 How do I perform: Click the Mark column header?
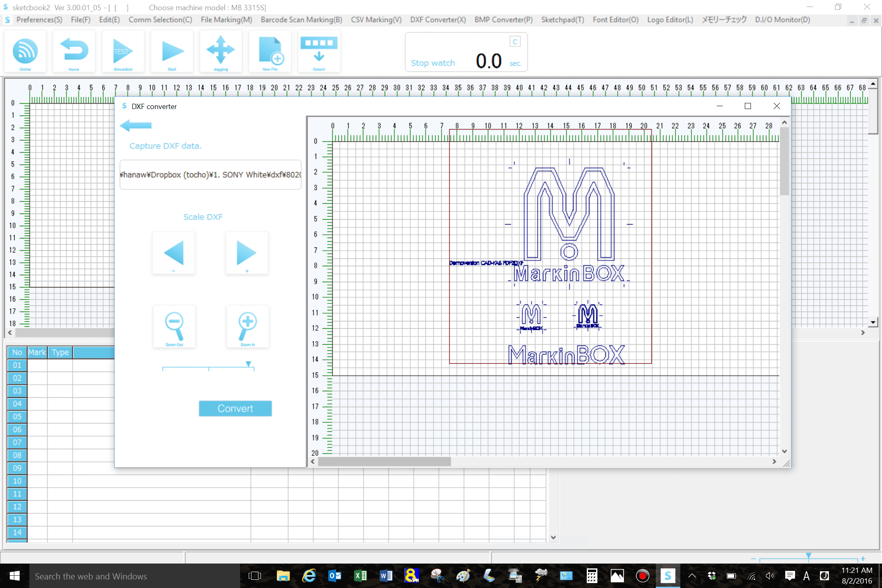point(37,352)
